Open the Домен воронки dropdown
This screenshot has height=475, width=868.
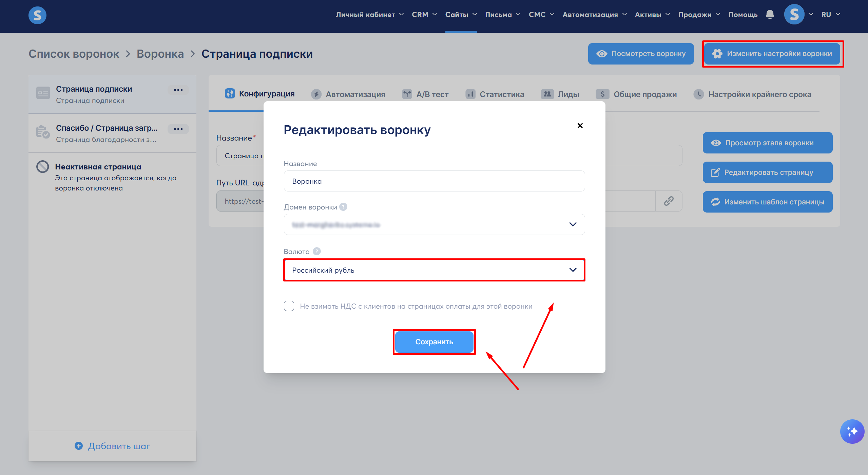(434, 224)
